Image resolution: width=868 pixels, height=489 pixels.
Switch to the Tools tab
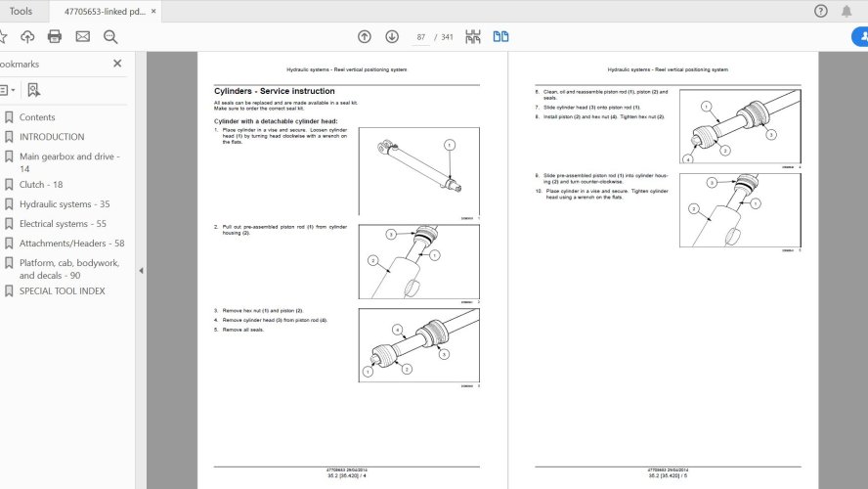click(x=21, y=12)
